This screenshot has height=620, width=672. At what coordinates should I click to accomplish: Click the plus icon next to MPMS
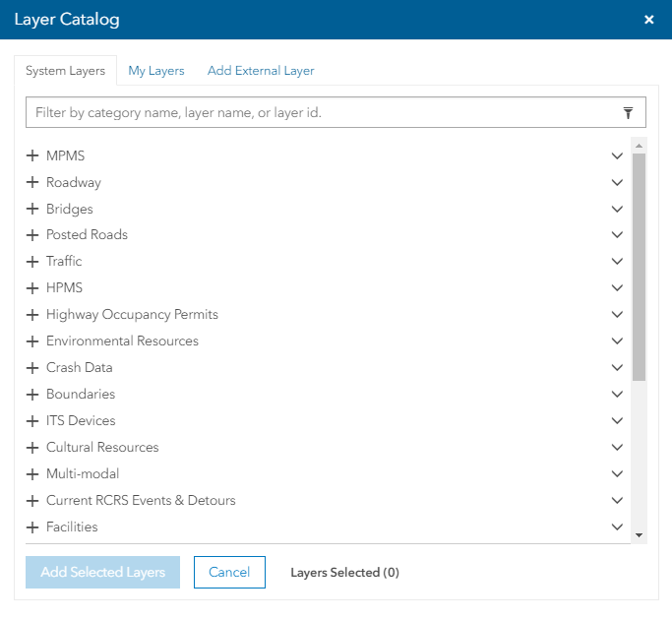tap(32, 155)
